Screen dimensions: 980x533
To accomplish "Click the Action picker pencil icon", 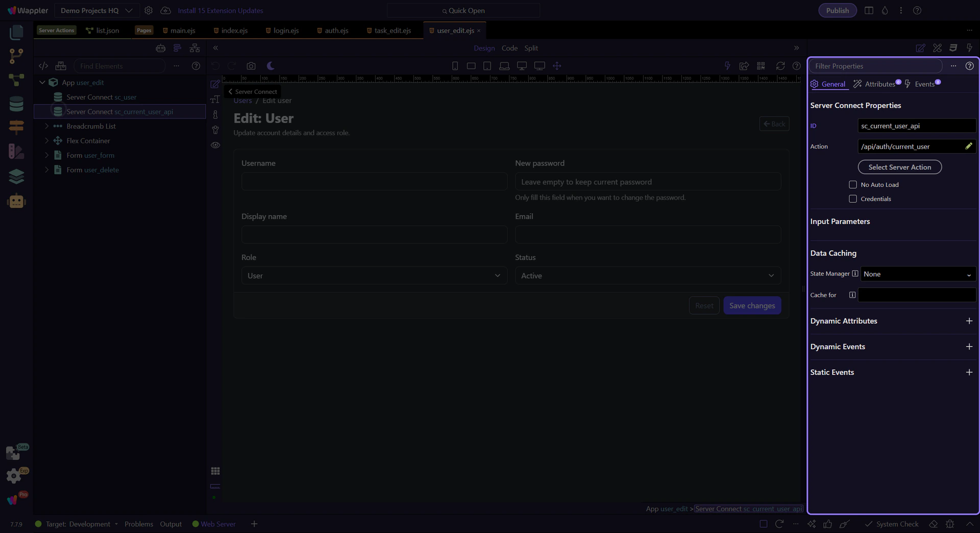I will coord(968,147).
